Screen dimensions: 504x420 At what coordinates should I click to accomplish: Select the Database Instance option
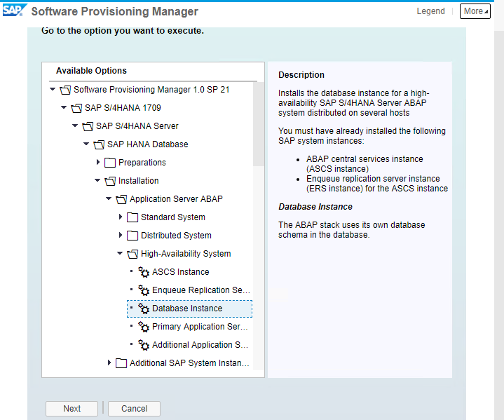point(190,309)
